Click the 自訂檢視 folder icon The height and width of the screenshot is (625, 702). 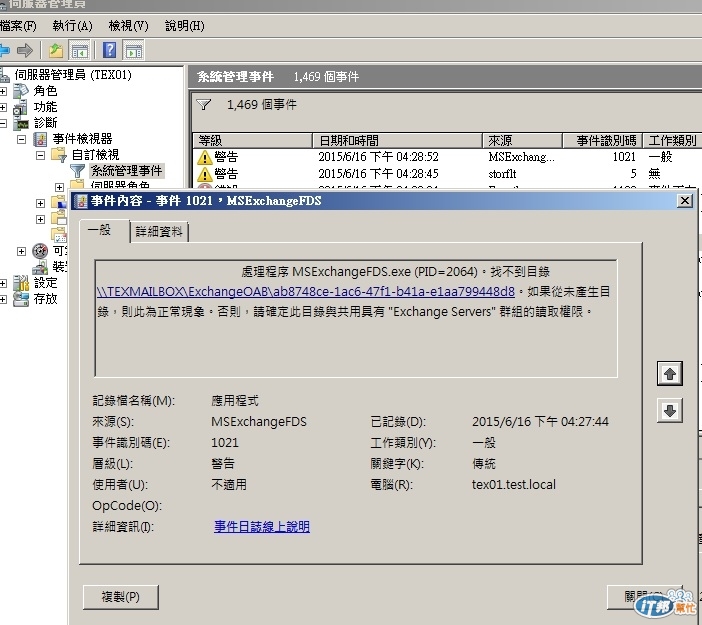(59, 155)
